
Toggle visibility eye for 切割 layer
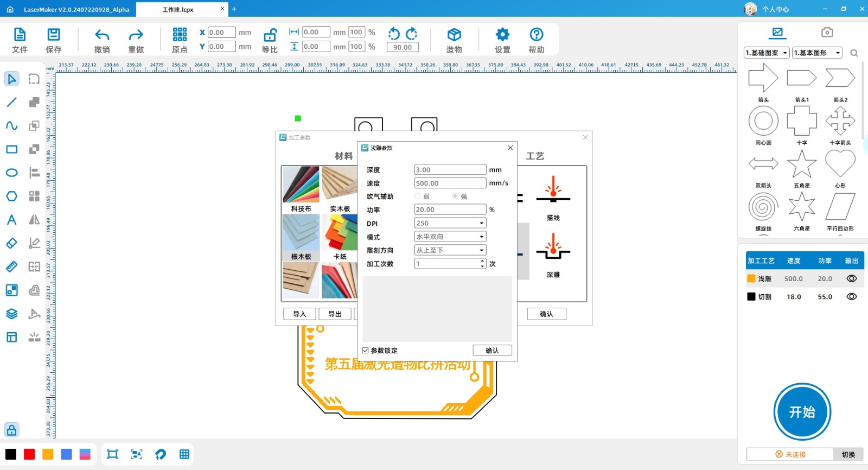coord(852,297)
